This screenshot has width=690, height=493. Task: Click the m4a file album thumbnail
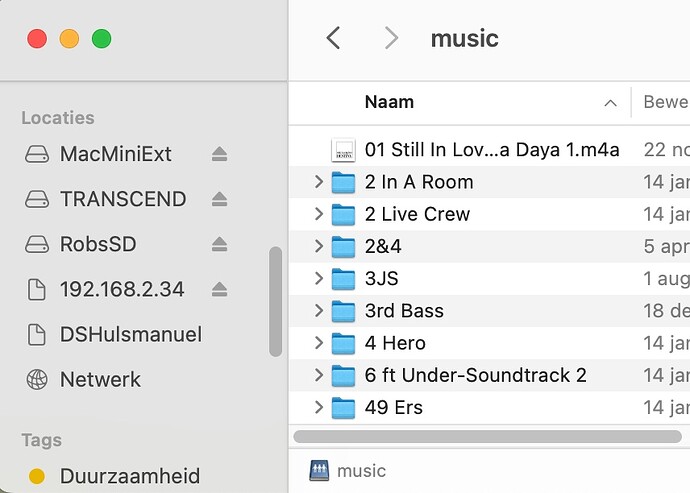pyautogui.click(x=343, y=150)
